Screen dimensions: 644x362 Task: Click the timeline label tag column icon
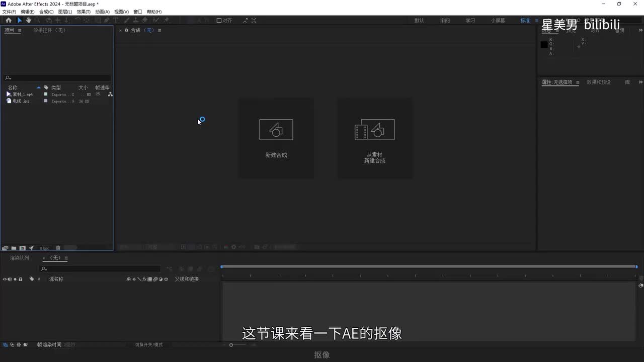[32, 279]
